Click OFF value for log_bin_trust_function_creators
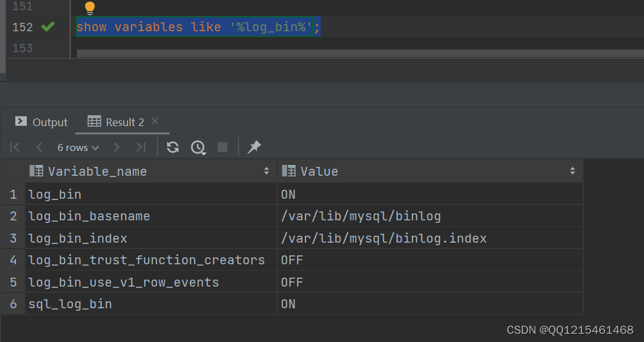 point(430,260)
